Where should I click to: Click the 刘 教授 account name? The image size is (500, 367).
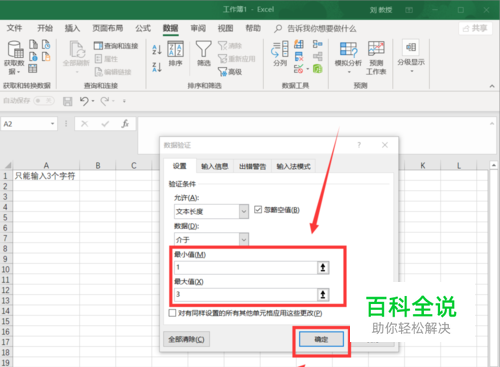click(x=381, y=10)
